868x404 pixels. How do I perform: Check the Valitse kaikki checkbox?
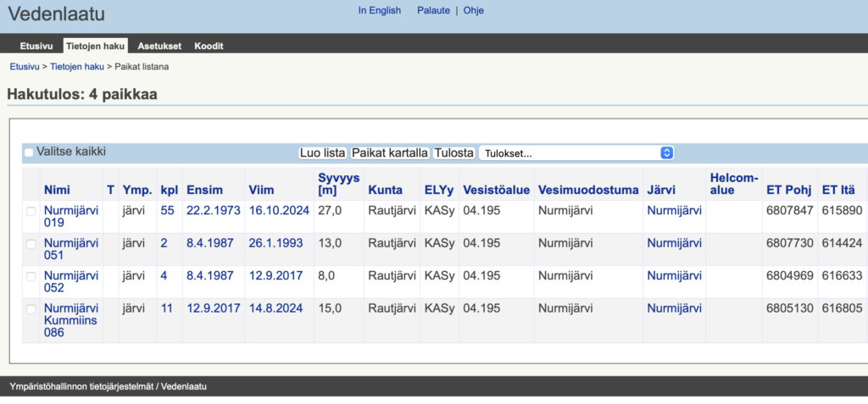(x=29, y=152)
